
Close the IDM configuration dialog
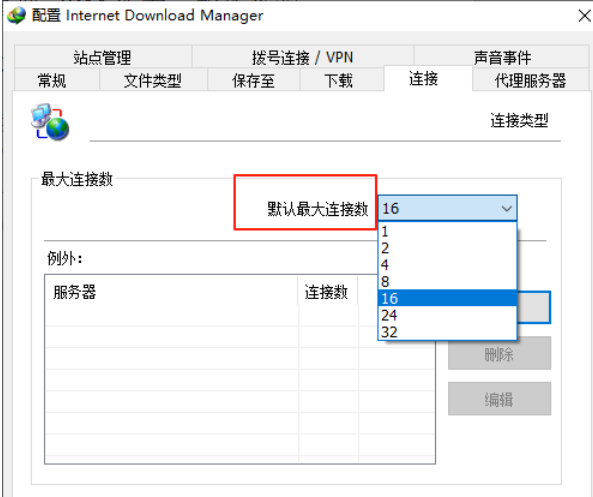[x=584, y=16]
